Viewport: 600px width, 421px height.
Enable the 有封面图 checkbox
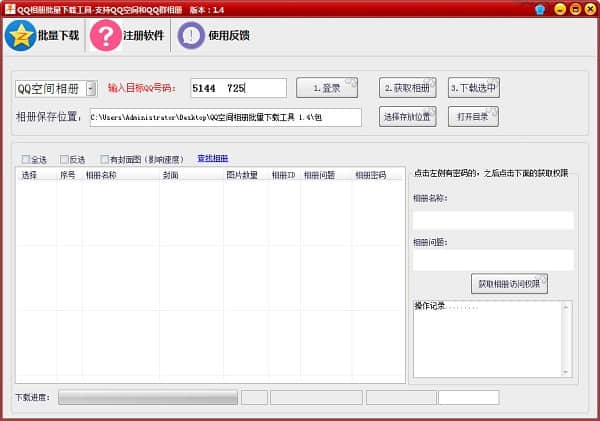[x=104, y=159]
